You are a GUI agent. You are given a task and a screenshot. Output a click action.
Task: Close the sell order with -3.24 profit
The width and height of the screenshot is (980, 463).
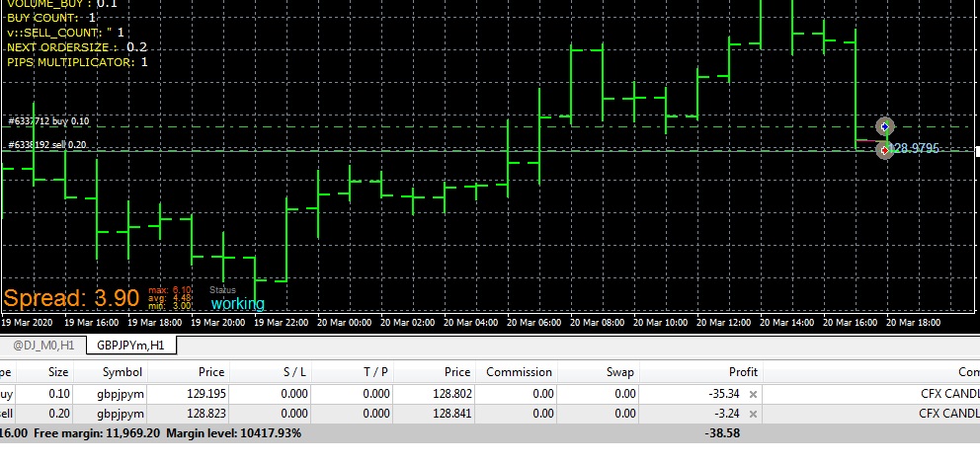753,415
